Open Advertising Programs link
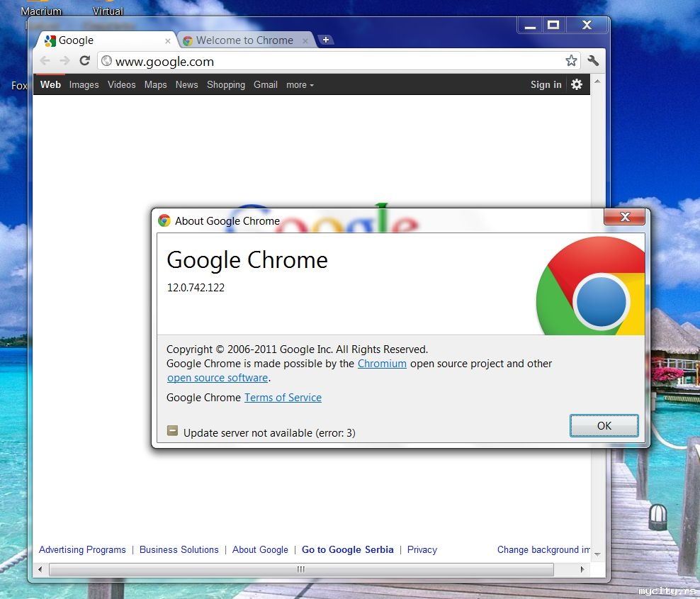Viewport: 700px width, 599px height. point(82,550)
